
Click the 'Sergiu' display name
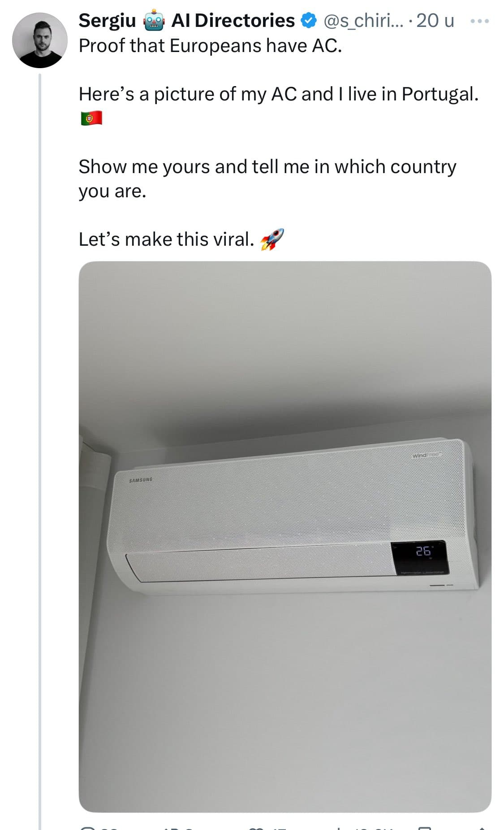click(x=107, y=21)
